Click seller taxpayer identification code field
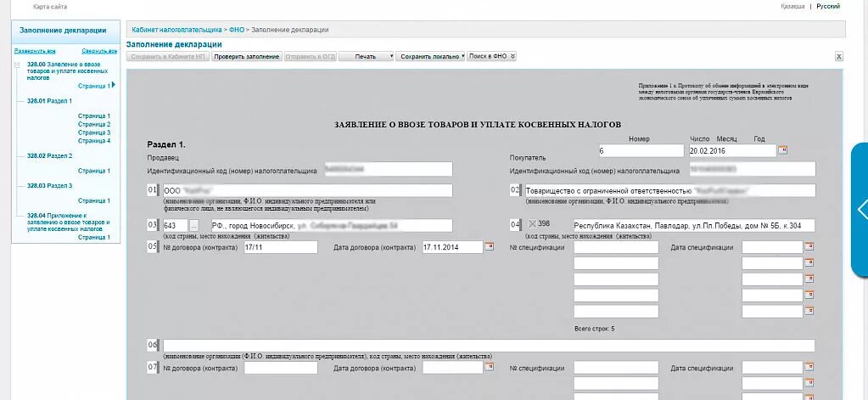This screenshot has width=868, height=400. point(387,169)
